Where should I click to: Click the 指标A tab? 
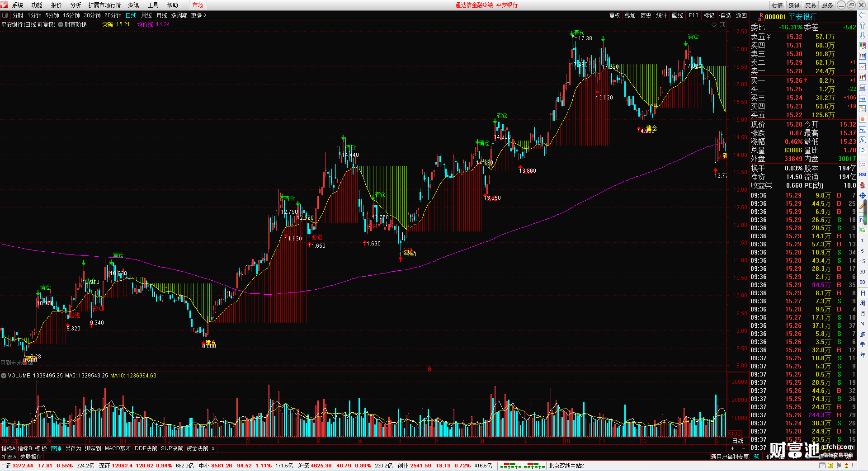pyautogui.click(x=9, y=448)
